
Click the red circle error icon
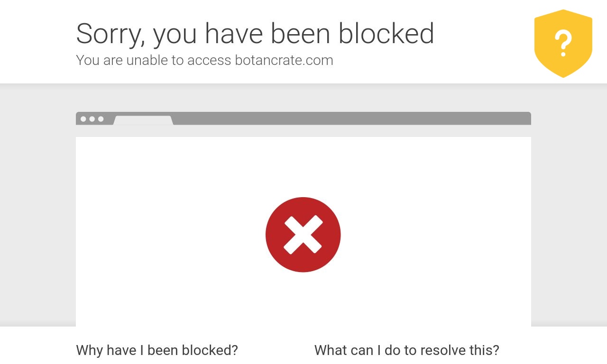303,235
